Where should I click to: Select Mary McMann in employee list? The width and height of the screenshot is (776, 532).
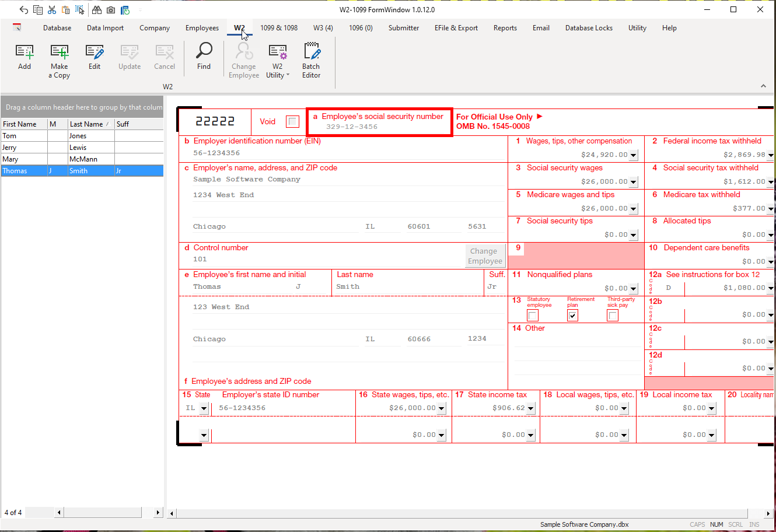[x=82, y=159]
